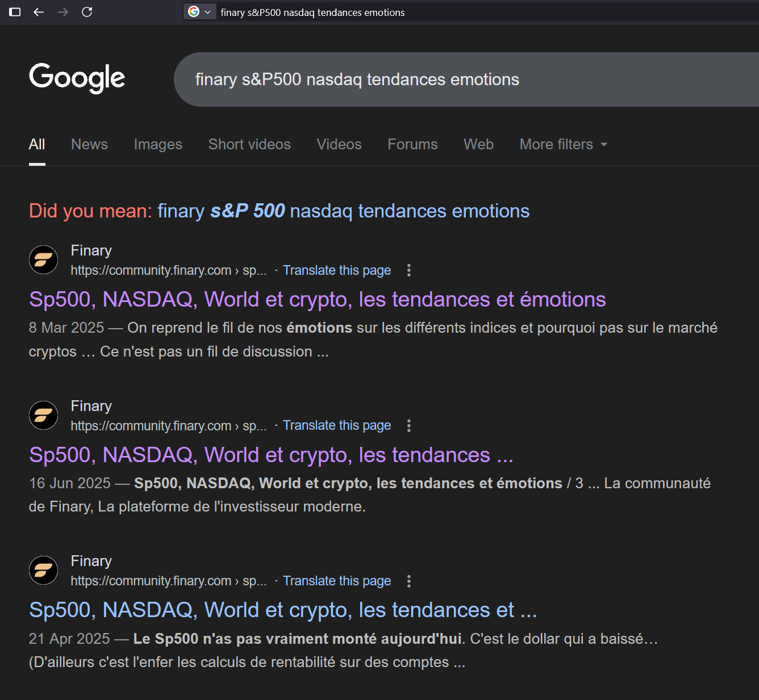The image size is (759, 700).
Task: Click inside the Google search box
Action: (454, 79)
